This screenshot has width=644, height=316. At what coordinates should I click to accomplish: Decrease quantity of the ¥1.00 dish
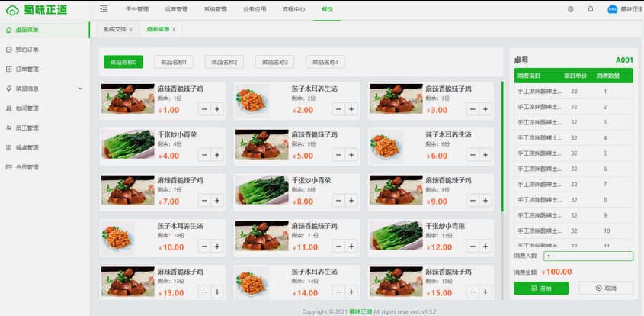pos(204,109)
